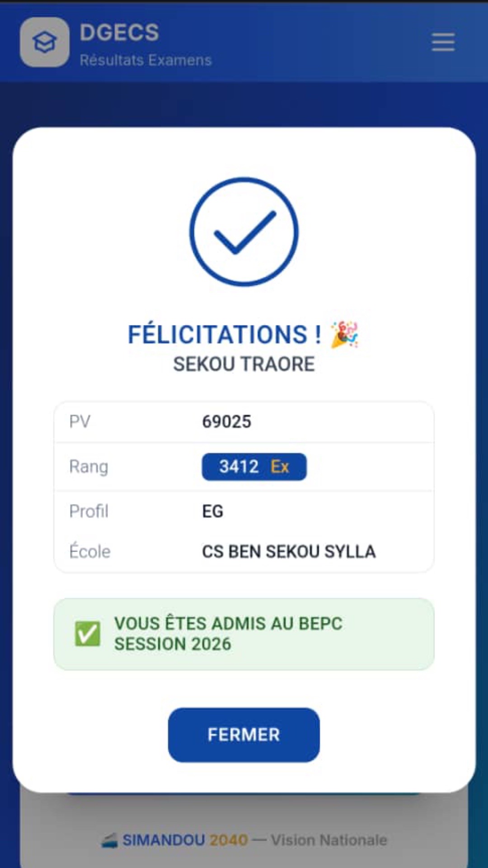Tap the school name CS BEN SEKOU SYLLA

(x=289, y=552)
